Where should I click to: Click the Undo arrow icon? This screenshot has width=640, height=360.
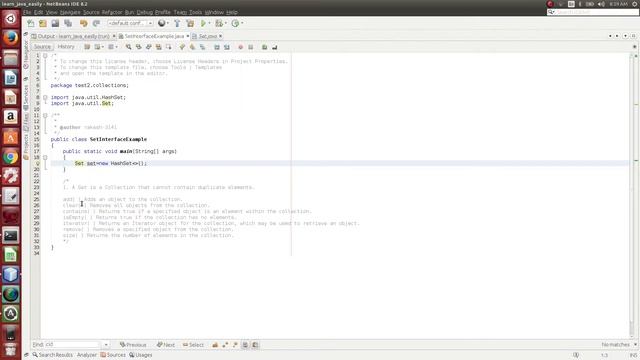coord(84,23)
